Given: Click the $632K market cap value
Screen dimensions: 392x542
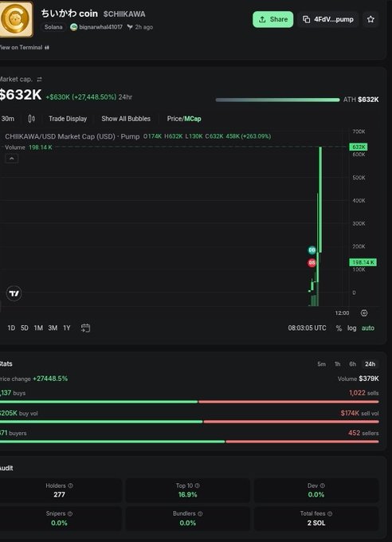Looking at the screenshot, I should (x=21, y=94).
